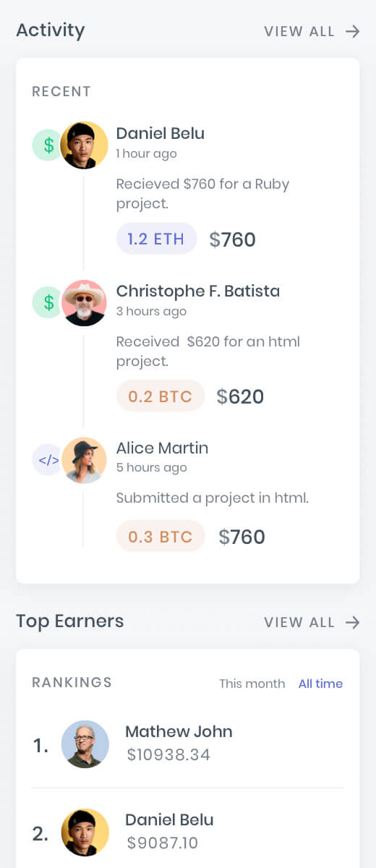376x868 pixels.
Task: Click the green dollar icon beside Christophe F. Batista
Action: pos(48,302)
